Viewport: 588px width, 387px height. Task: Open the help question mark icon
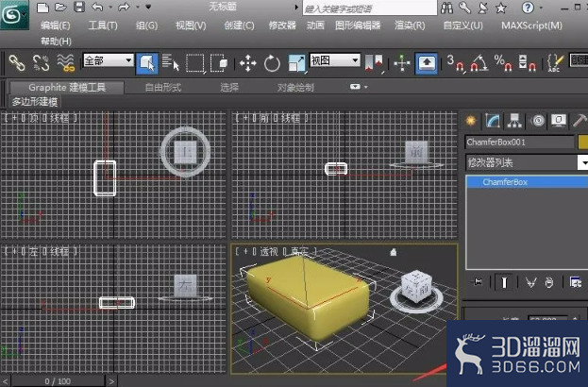point(528,8)
